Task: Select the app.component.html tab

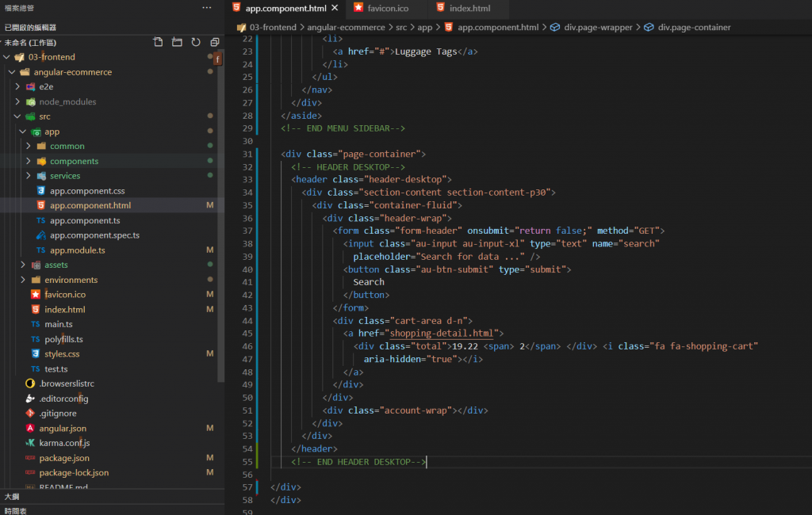Action: pyautogui.click(x=285, y=8)
